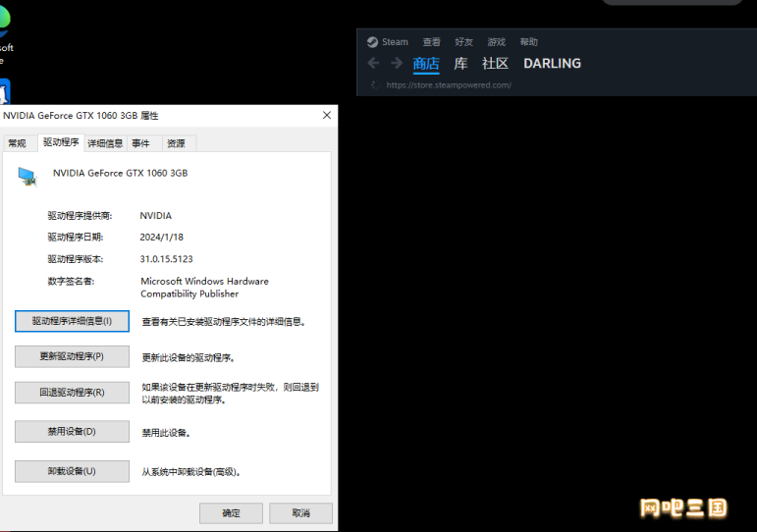The height and width of the screenshot is (532, 757).
Task: Click the driver date 2024/1/18
Action: (x=162, y=237)
